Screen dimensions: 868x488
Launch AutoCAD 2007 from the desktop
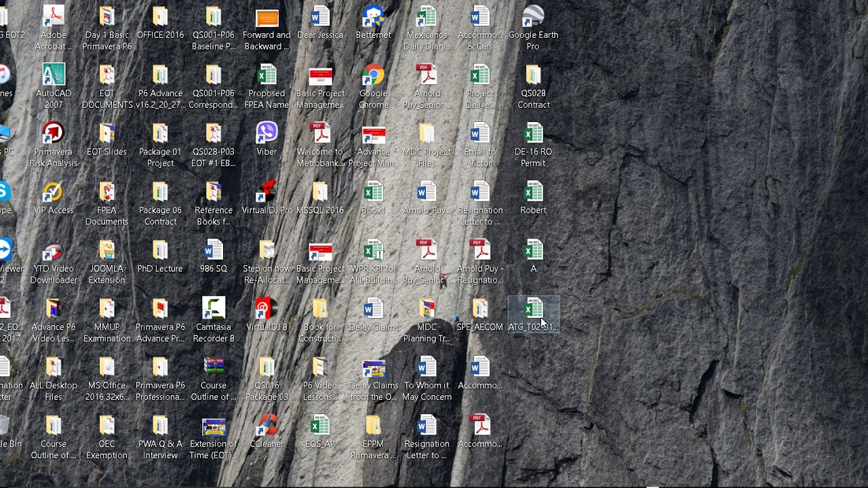tap(54, 75)
